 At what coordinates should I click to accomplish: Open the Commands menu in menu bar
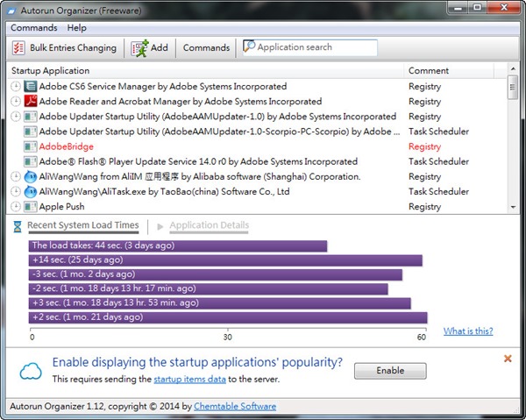(x=34, y=28)
